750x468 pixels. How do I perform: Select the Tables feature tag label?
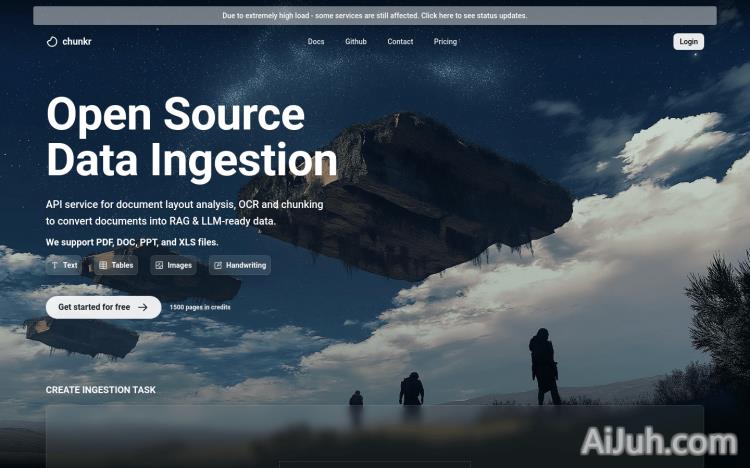point(122,265)
